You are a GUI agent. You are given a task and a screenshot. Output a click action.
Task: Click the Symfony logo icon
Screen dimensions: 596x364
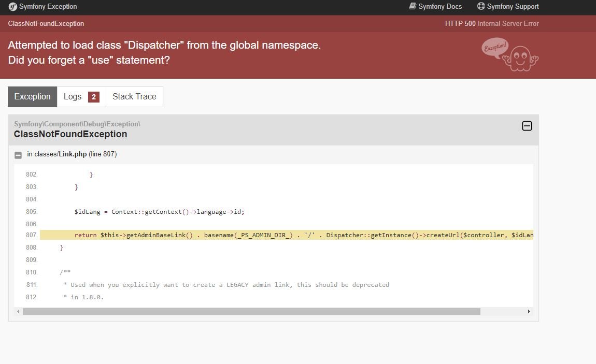pos(12,6)
